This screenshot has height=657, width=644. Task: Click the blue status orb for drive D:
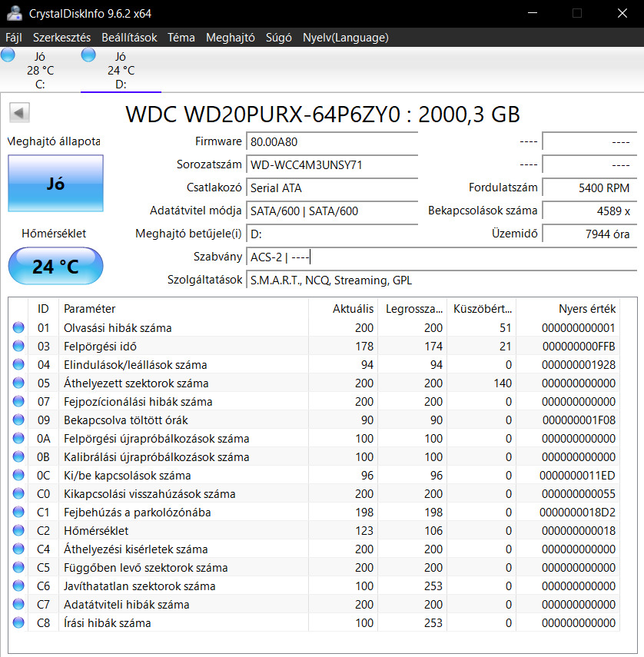point(88,55)
